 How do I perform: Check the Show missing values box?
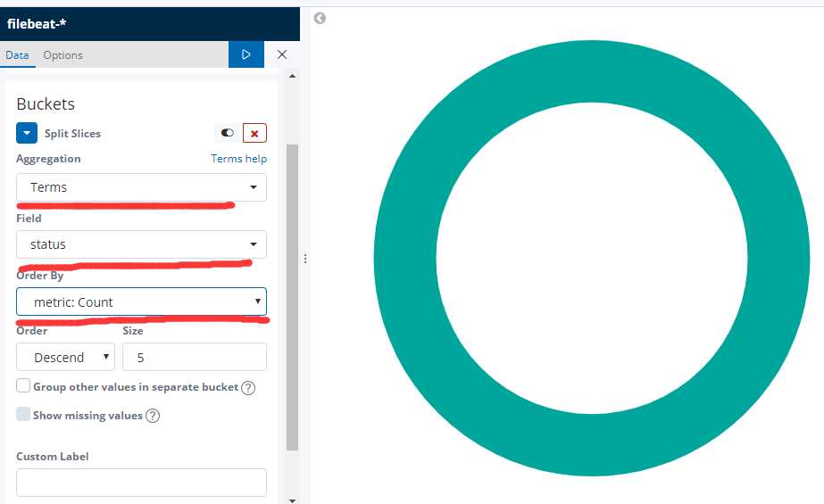(23, 414)
